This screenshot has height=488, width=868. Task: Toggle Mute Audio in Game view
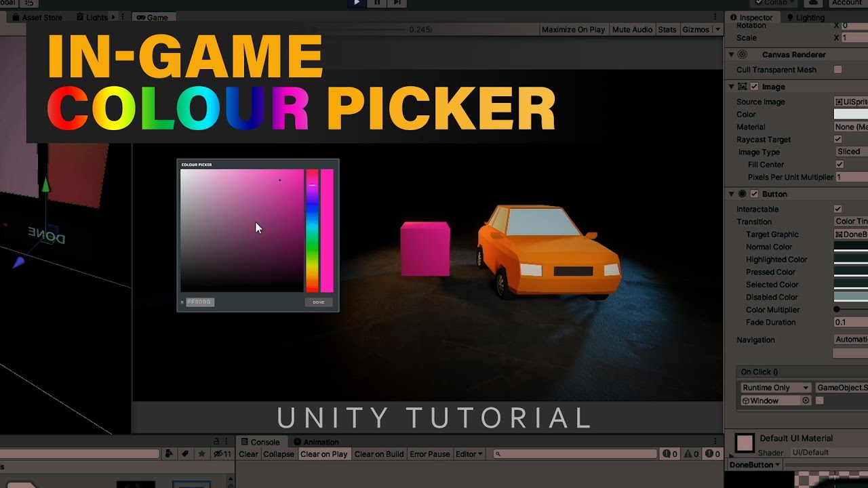point(632,30)
